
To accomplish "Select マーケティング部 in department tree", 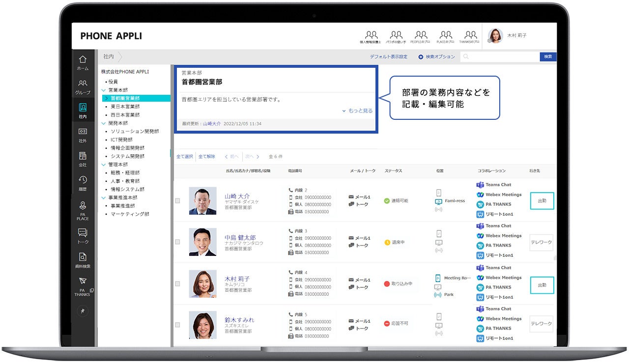I will (130, 214).
